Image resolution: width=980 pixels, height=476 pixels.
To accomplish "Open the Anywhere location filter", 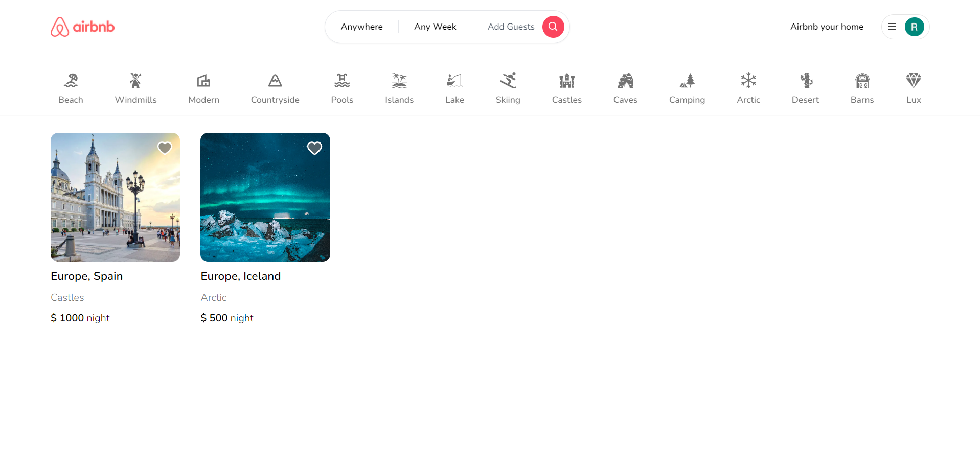I will coord(362,27).
